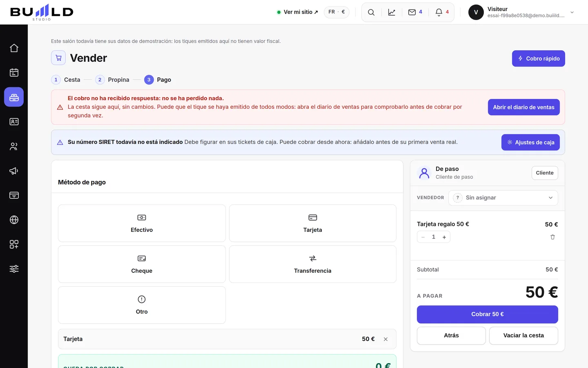
Task: Open the sliders settings sidebar icon
Action: click(14, 269)
